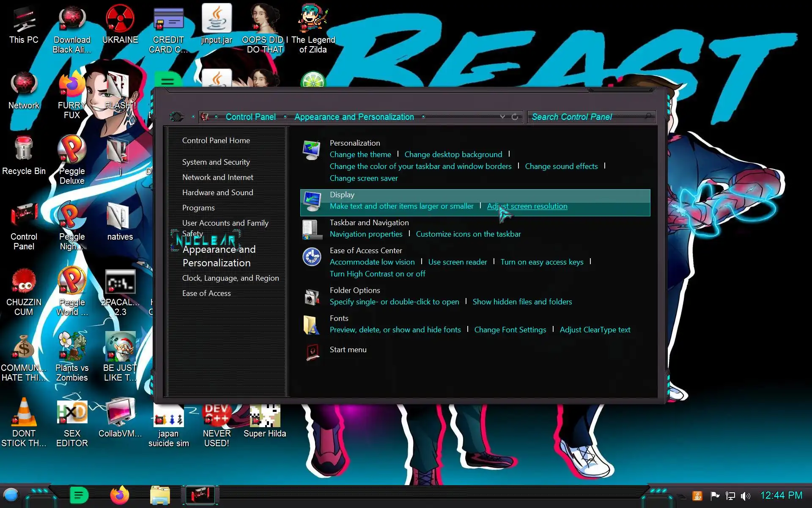The width and height of the screenshot is (812, 508).
Task: Refresh the Control Panel address bar
Action: [515, 117]
